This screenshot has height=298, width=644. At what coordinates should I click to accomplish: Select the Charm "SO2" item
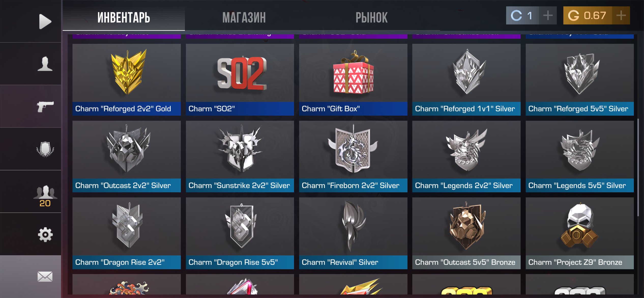(x=240, y=80)
